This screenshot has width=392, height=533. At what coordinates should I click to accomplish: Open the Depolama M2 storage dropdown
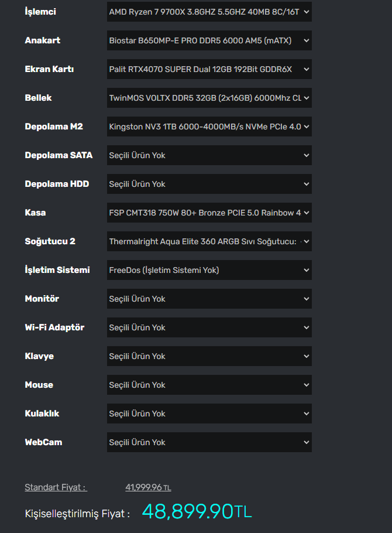209,127
